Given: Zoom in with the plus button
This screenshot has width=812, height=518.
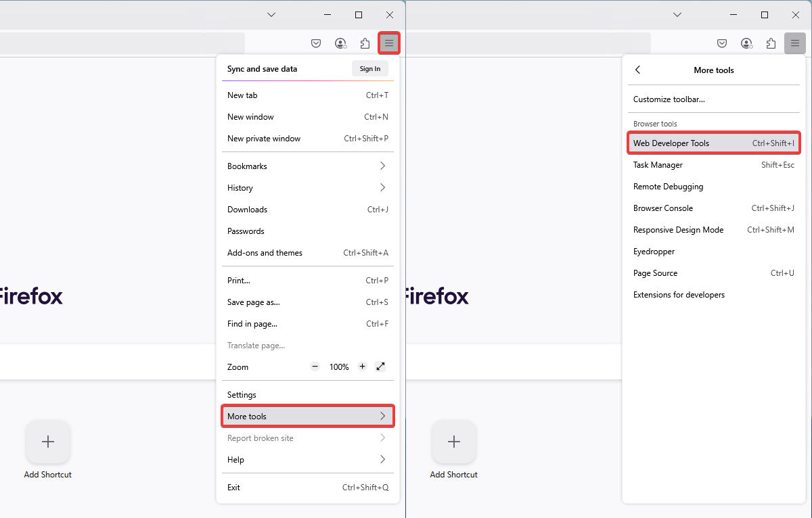Looking at the screenshot, I should click(363, 367).
